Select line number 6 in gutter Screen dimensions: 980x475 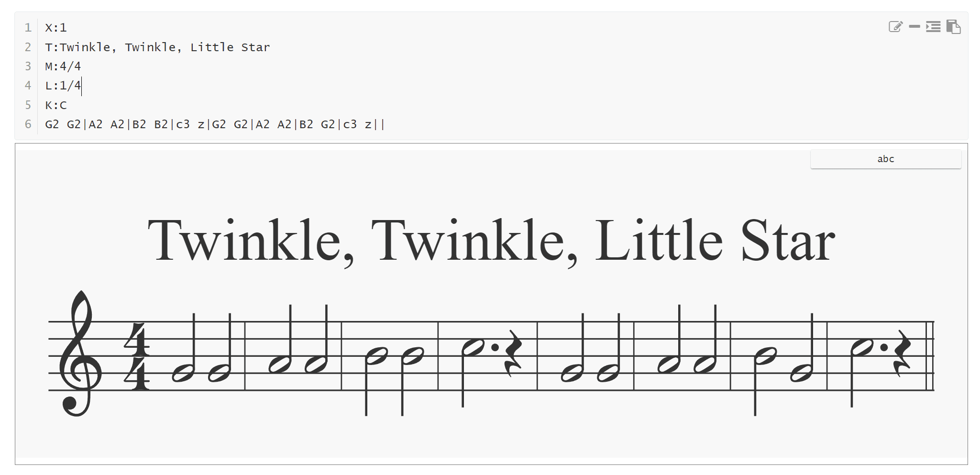tap(28, 124)
